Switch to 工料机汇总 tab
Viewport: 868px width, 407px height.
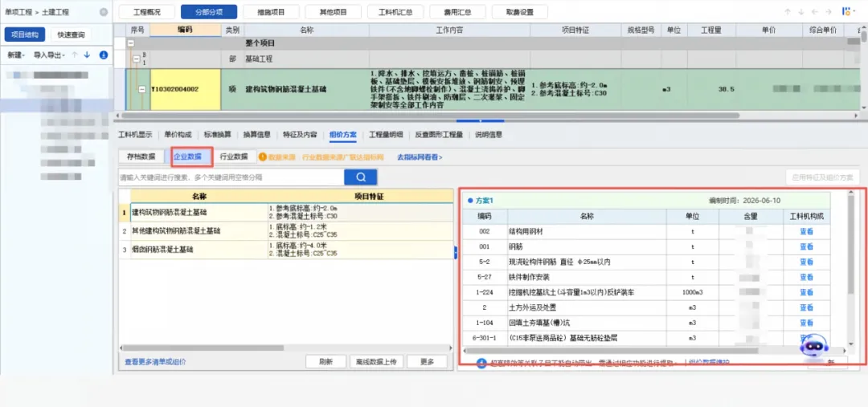pyautogui.click(x=395, y=11)
